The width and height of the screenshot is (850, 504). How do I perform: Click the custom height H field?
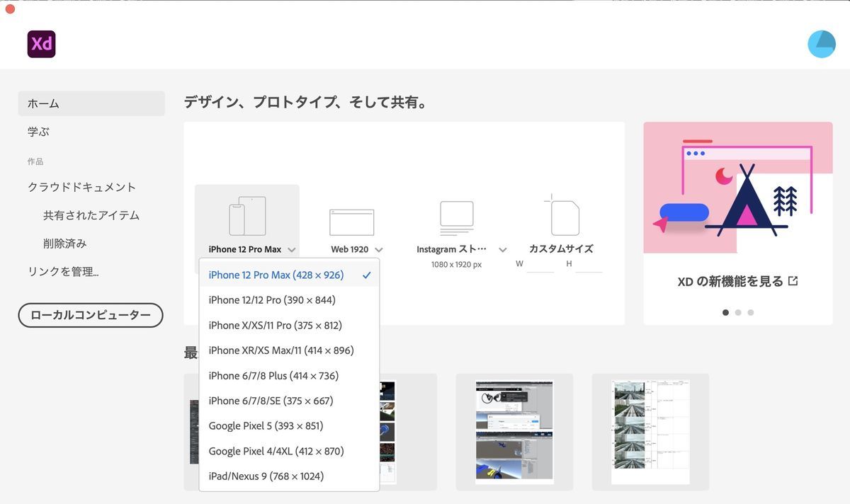point(589,264)
